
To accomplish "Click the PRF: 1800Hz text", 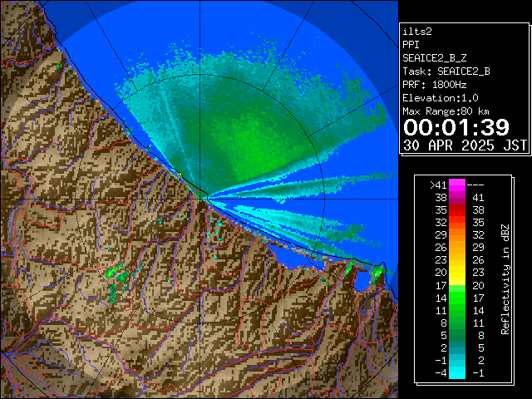I will click(x=435, y=85).
